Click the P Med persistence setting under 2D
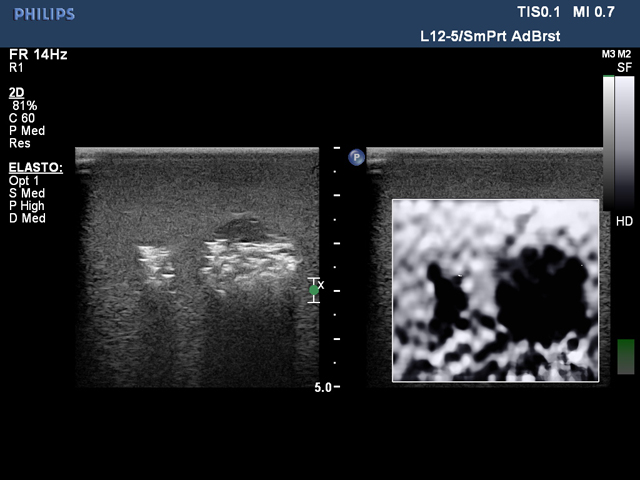This screenshot has width=640, height=480. pos(27,130)
